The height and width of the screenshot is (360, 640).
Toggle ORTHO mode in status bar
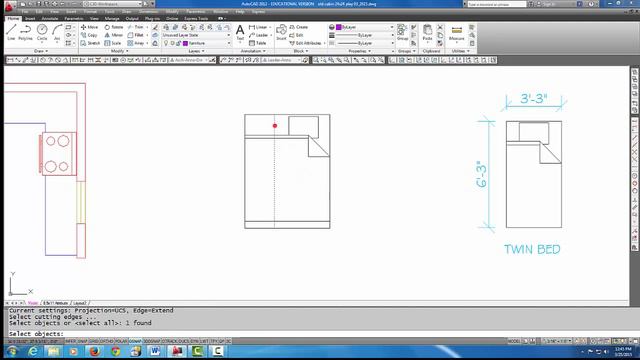pyautogui.click(x=107, y=341)
